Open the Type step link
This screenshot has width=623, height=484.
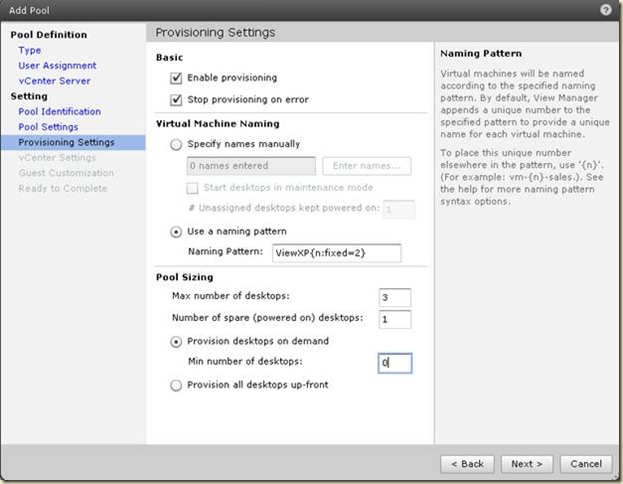pyautogui.click(x=30, y=50)
